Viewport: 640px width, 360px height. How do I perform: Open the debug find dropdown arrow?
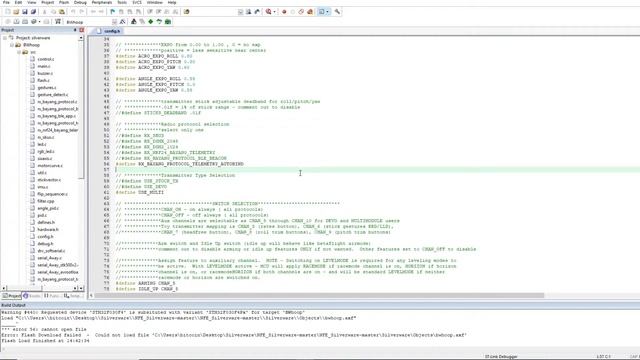(x=274, y=12)
